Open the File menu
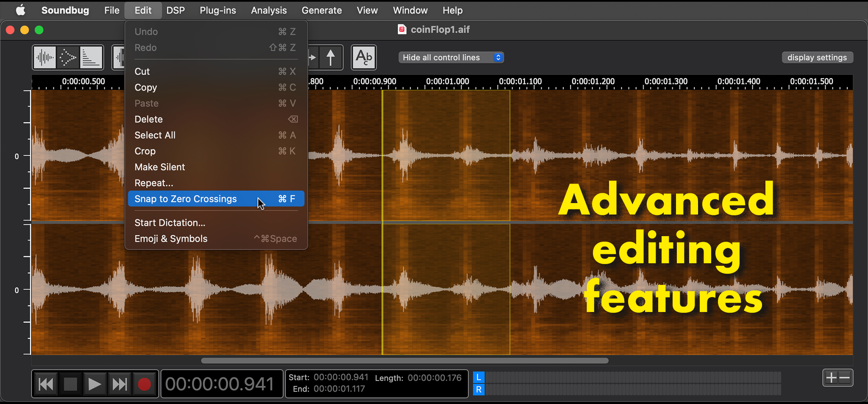Viewport: 868px width, 404px height. point(112,10)
